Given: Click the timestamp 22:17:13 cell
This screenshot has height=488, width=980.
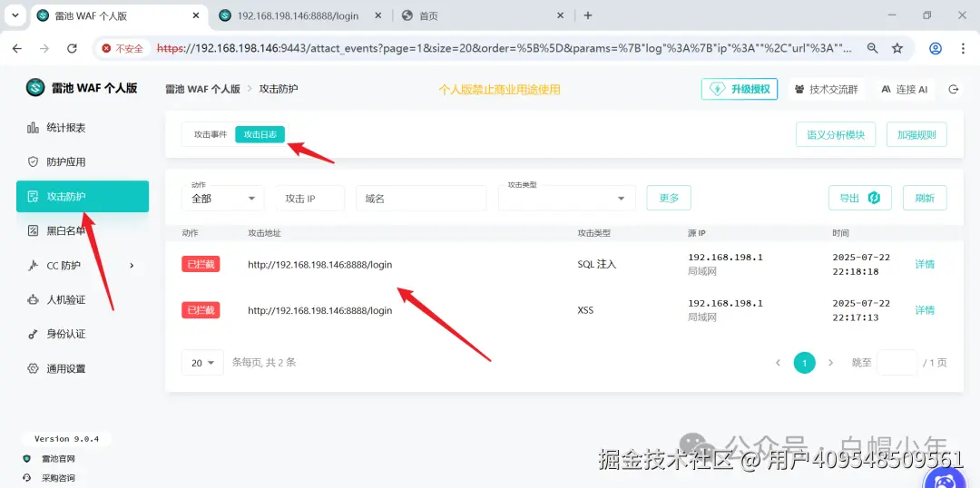Looking at the screenshot, I should [x=861, y=310].
